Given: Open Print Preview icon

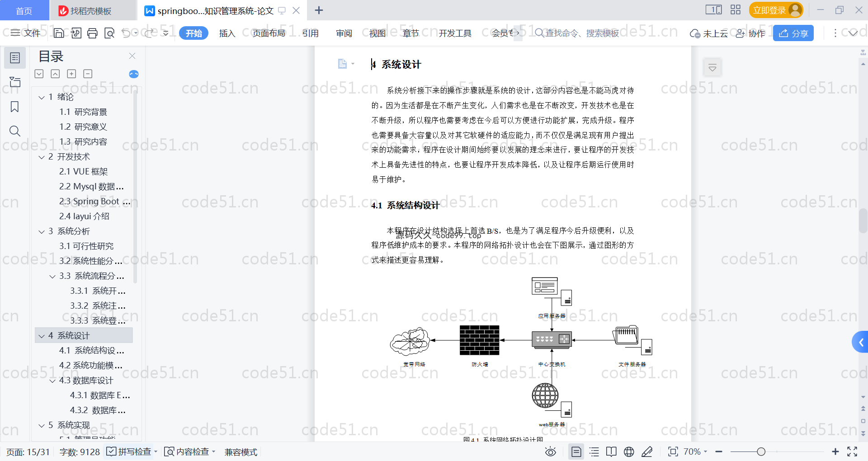Looking at the screenshot, I should point(109,33).
